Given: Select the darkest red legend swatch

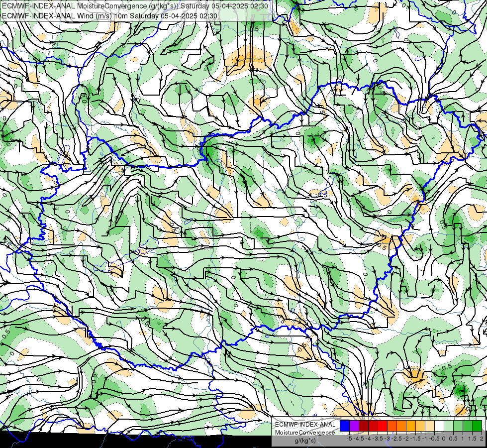Looking at the screenshot, I should pyautogui.click(x=364, y=426).
